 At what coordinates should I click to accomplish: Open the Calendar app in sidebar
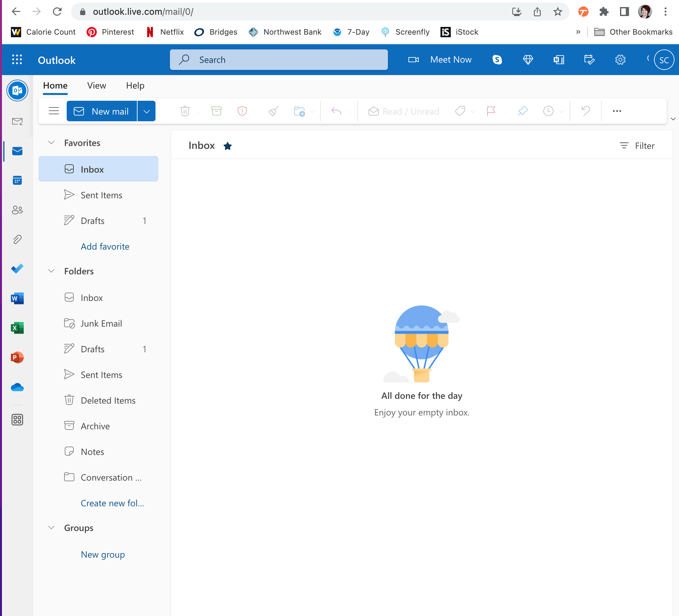17,181
